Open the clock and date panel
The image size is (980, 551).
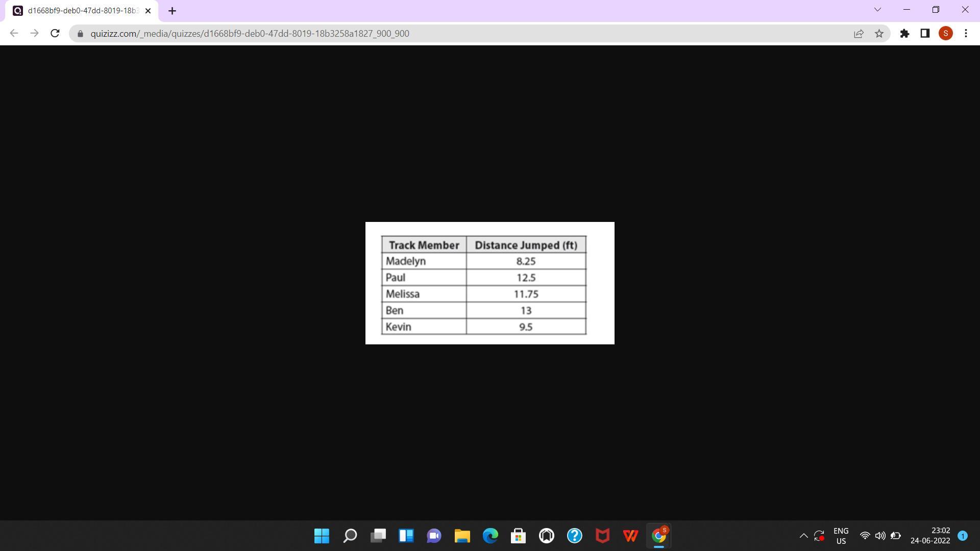click(930, 536)
